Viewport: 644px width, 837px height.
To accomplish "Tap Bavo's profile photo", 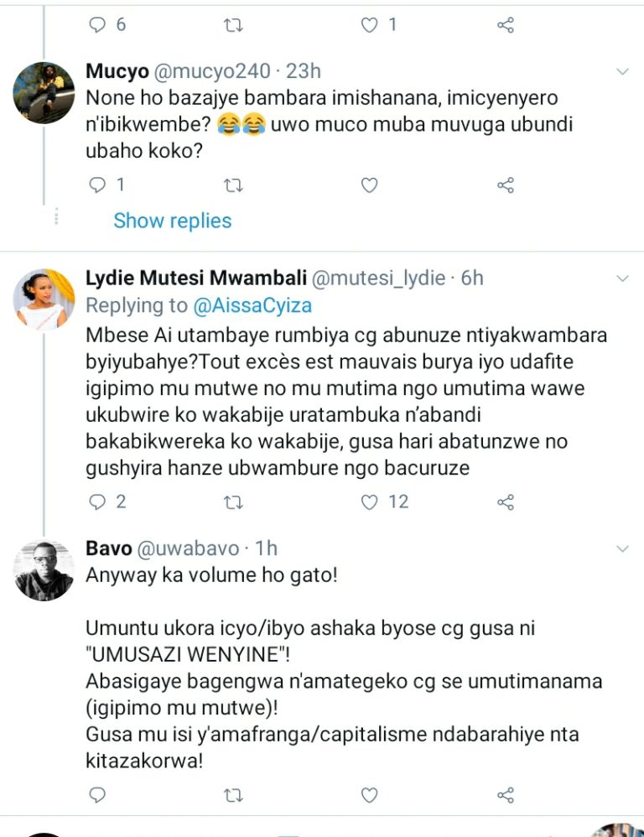I will point(44,570).
